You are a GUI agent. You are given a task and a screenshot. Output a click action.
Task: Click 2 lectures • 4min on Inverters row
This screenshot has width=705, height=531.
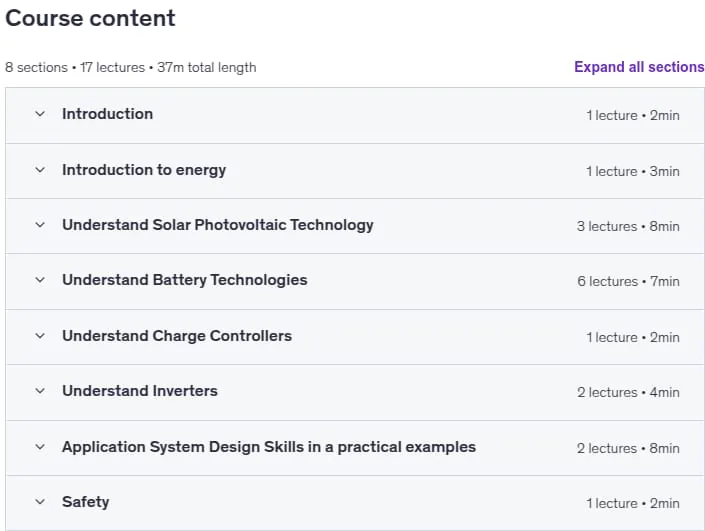[628, 393]
